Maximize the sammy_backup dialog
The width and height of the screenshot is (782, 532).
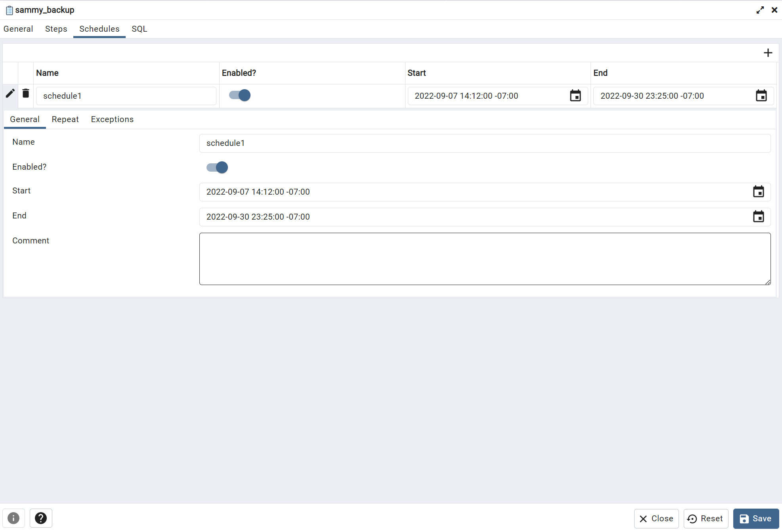760,10
